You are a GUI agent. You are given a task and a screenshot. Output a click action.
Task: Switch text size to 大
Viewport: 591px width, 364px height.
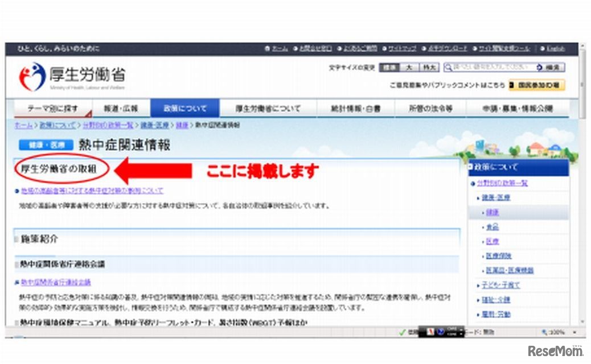[408, 67]
